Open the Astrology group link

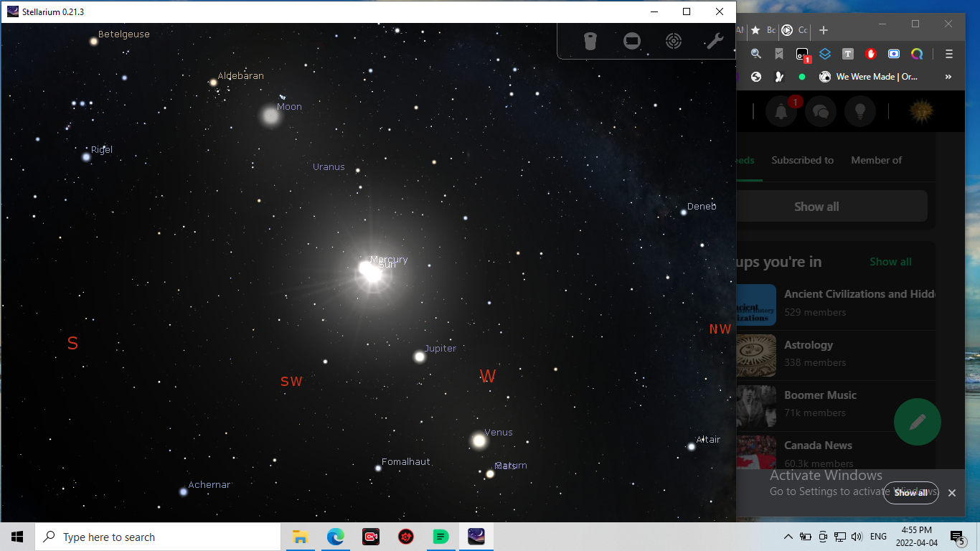click(809, 345)
